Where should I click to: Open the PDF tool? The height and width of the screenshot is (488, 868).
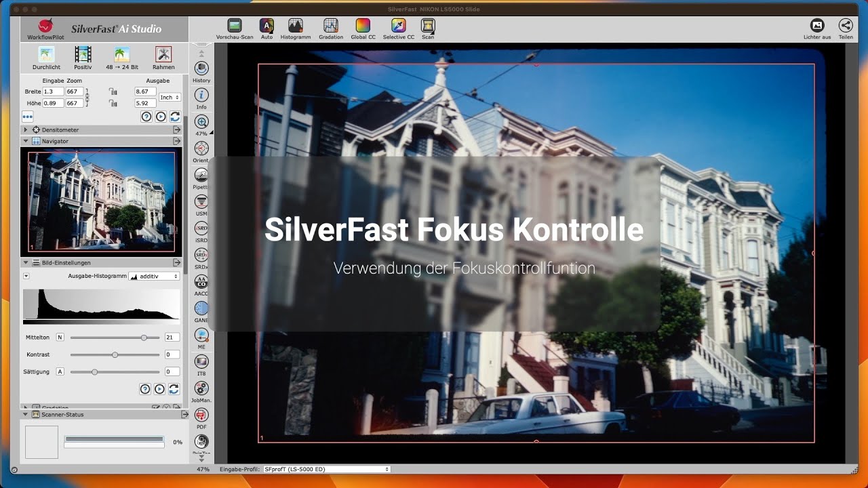[x=201, y=418]
